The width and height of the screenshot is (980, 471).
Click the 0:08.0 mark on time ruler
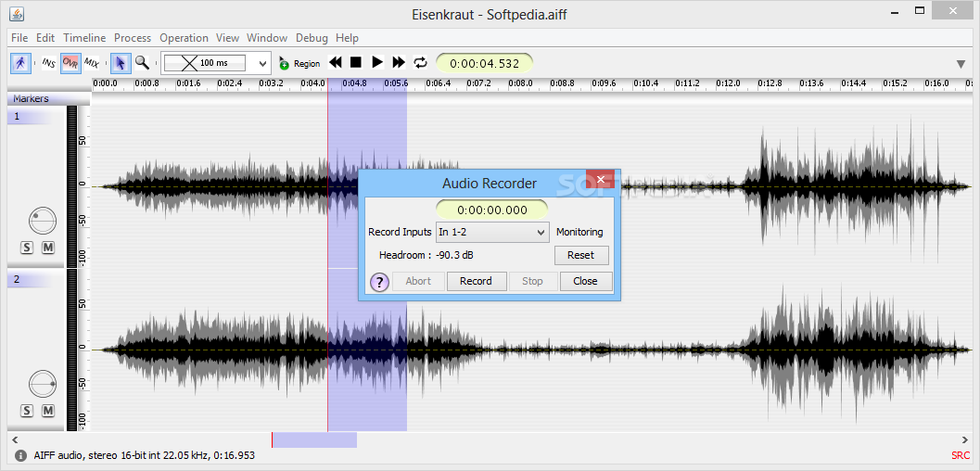point(520,83)
